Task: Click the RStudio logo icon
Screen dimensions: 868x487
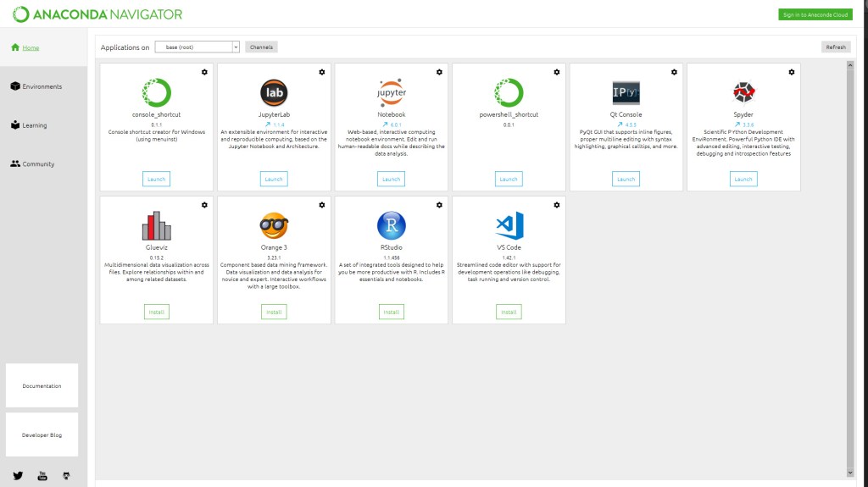Action: [391, 225]
